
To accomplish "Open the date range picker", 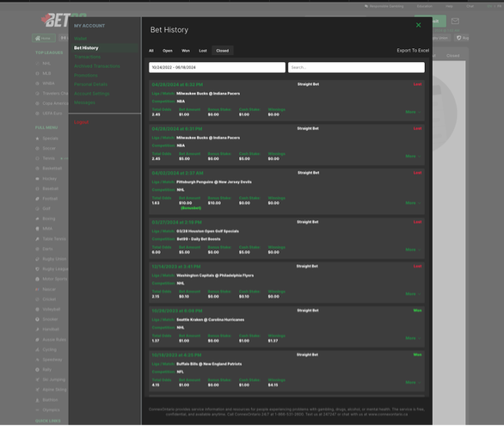I will click(216, 68).
